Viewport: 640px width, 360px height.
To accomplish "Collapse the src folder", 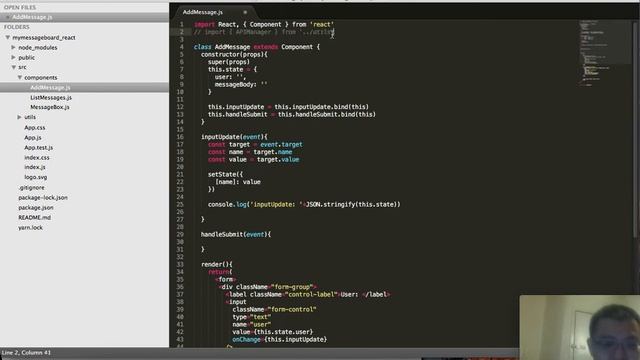I will (13, 67).
